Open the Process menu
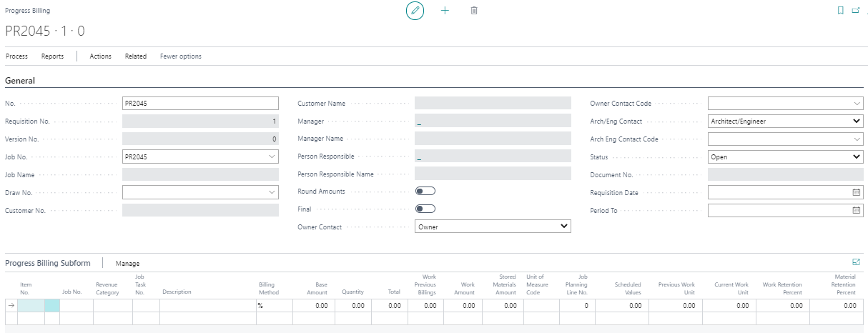This screenshot has width=868, height=333. 16,56
